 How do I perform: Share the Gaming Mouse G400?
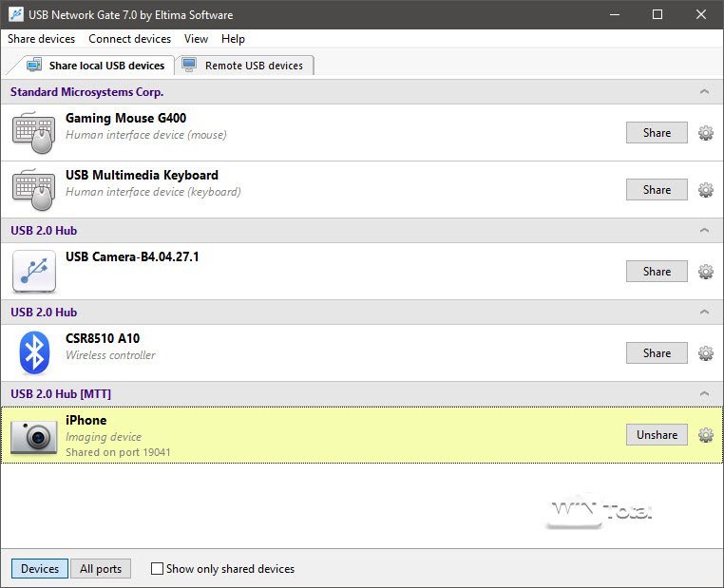(x=657, y=133)
